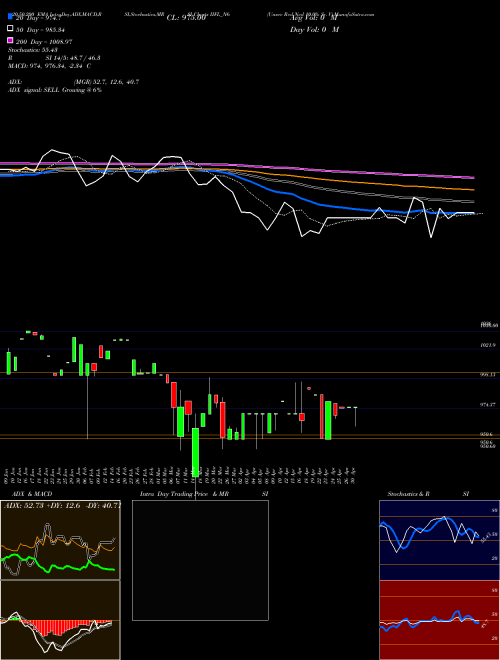This screenshot has height=660, width=500.
Task: Click the 1021.9 price axis label
Action: point(489,345)
